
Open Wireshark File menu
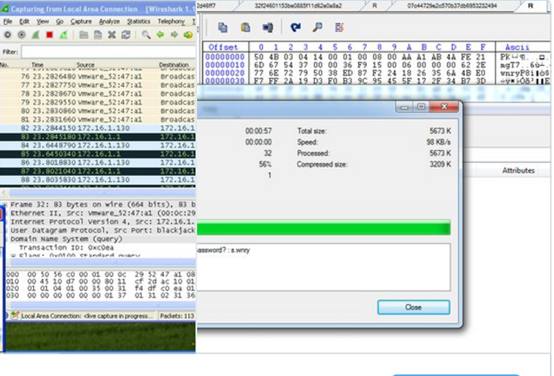coord(8,22)
